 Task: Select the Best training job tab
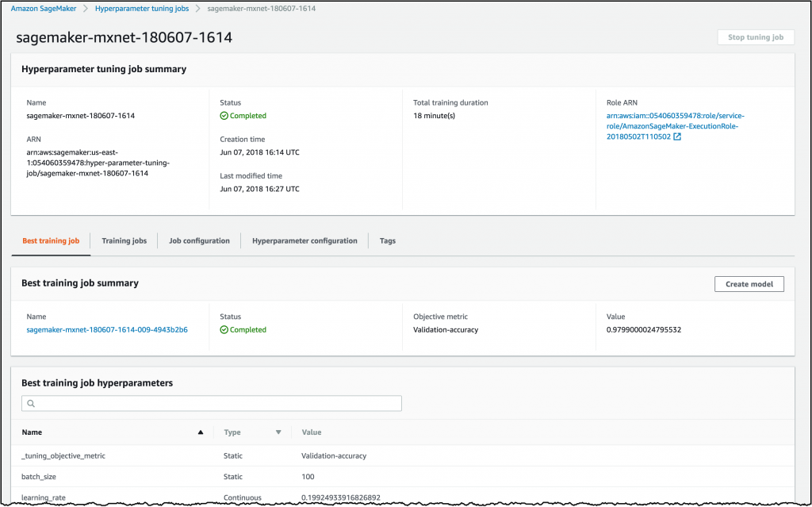51,240
